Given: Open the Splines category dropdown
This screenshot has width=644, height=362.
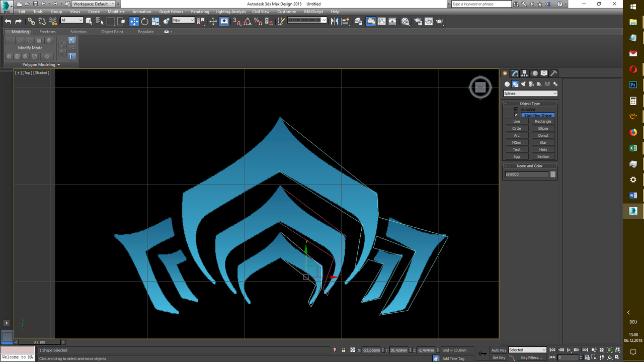Looking at the screenshot, I should tap(530, 94).
